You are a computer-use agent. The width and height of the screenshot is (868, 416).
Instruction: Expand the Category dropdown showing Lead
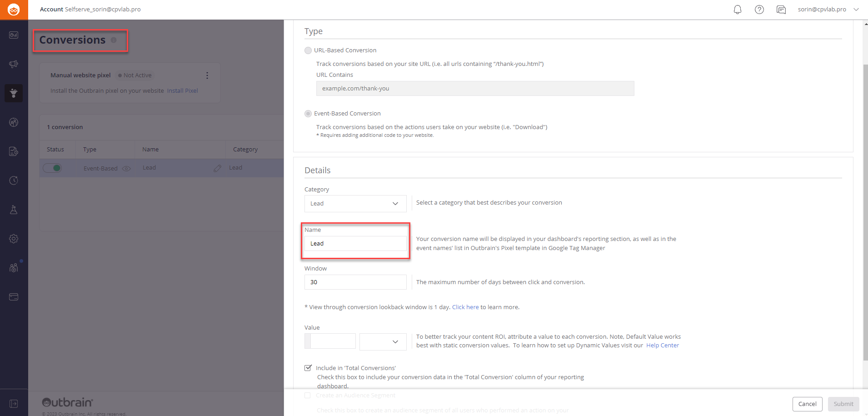(x=355, y=204)
